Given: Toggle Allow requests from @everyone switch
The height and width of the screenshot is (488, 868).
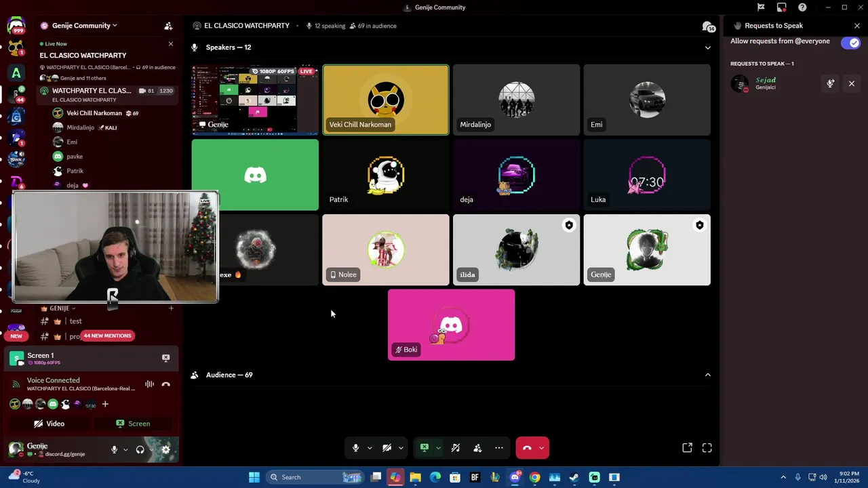Looking at the screenshot, I should click(x=850, y=43).
